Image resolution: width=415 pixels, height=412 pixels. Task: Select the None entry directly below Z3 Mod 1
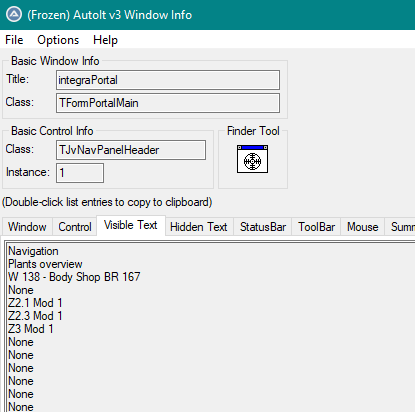(21, 342)
